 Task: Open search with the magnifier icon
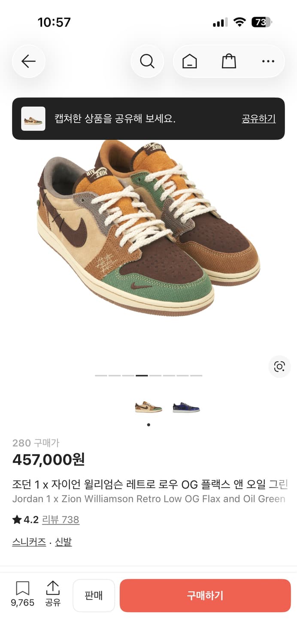(147, 61)
